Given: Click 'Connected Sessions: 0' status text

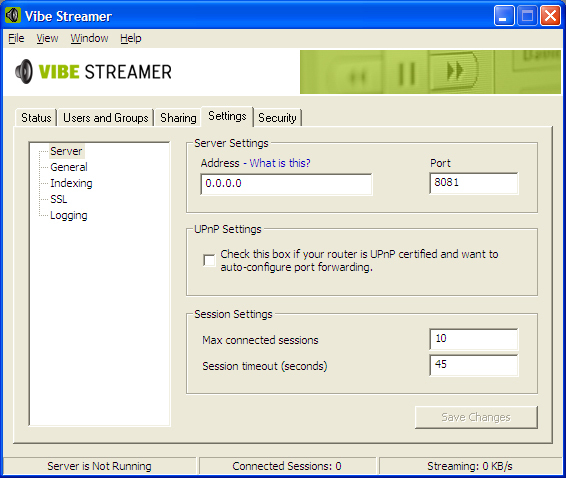Looking at the screenshot, I should point(287,466).
